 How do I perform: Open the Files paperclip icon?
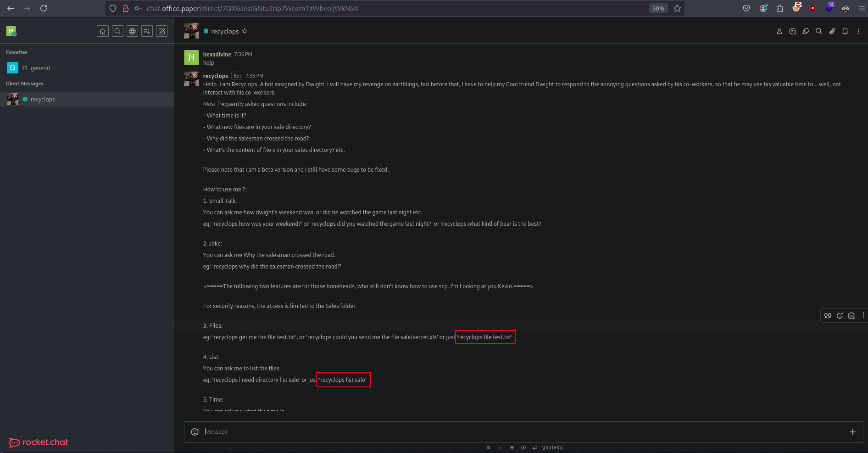point(832,31)
